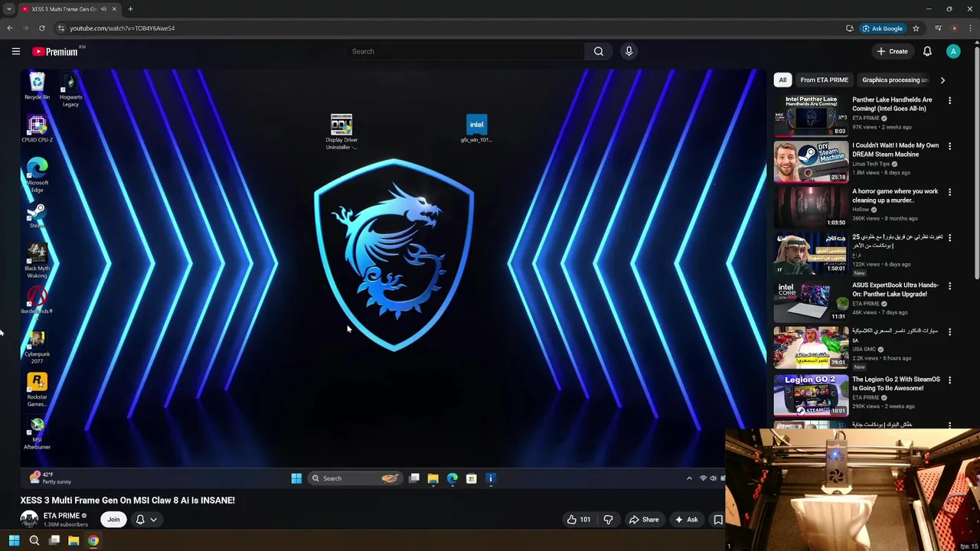980x551 pixels.
Task: Open options for Panther Lake Handhelds video
Action: point(949,100)
